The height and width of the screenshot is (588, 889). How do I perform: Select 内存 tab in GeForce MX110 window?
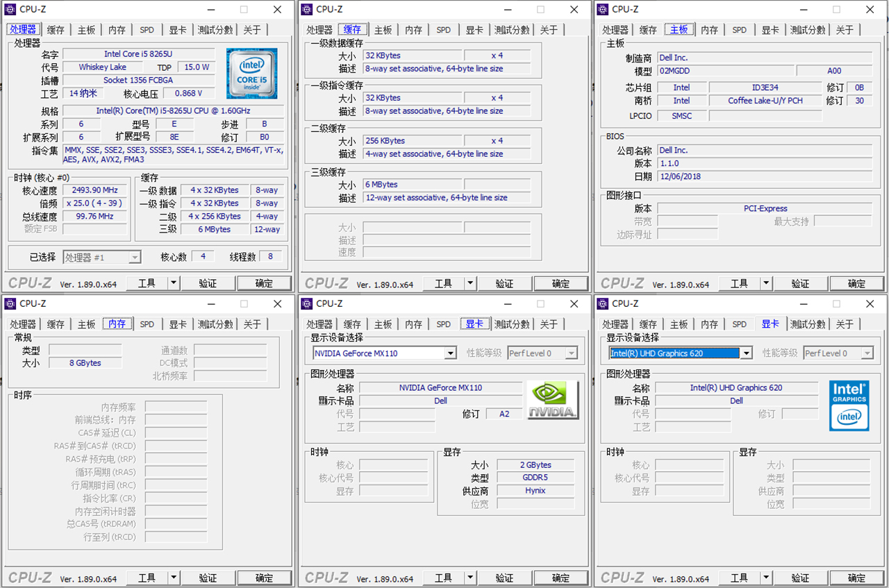(x=413, y=324)
